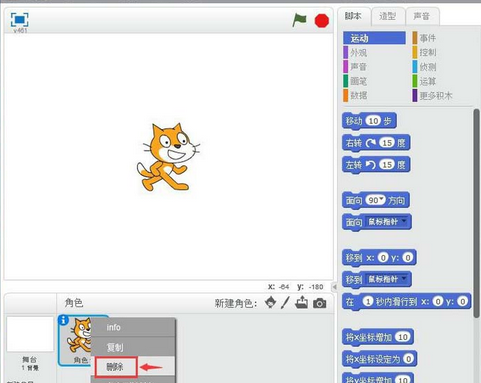Click the 在 label on the glide block
Viewport: 481px width, 383px height.
[350, 302]
